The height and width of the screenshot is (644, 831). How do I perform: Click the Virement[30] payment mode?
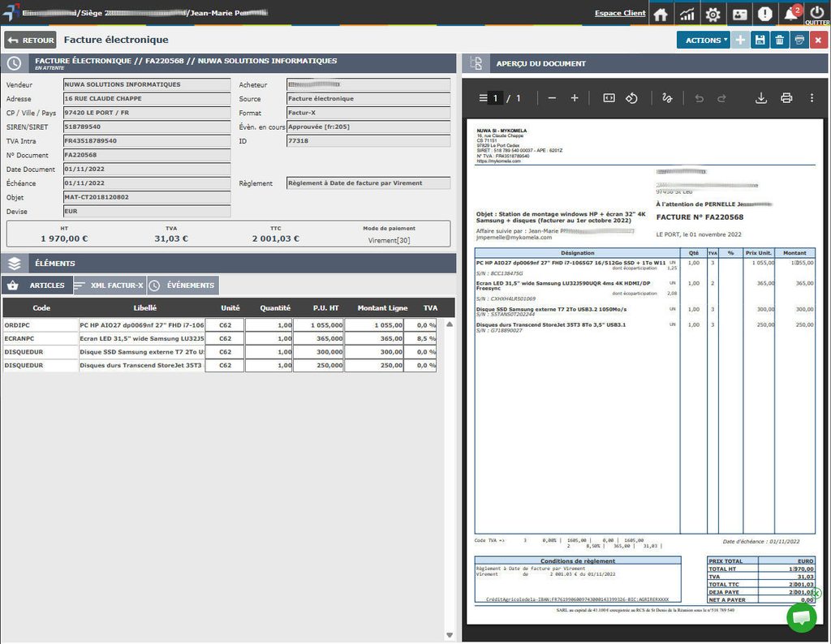point(389,240)
